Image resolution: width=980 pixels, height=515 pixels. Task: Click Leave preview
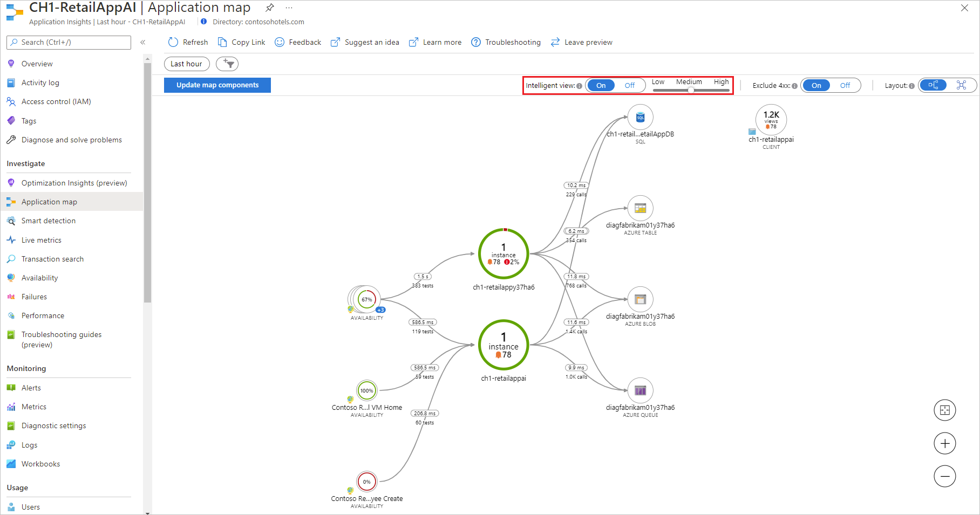click(x=581, y=42)
